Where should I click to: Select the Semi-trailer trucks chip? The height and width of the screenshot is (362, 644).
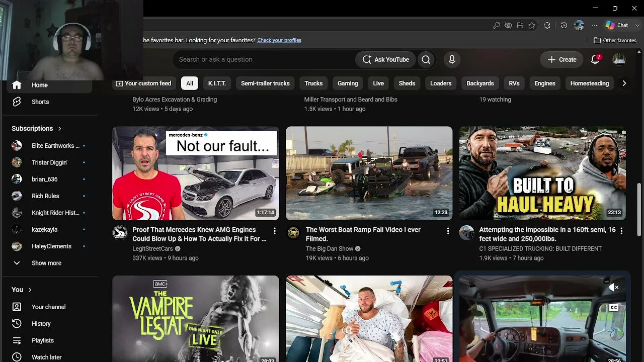coord(265,83)
